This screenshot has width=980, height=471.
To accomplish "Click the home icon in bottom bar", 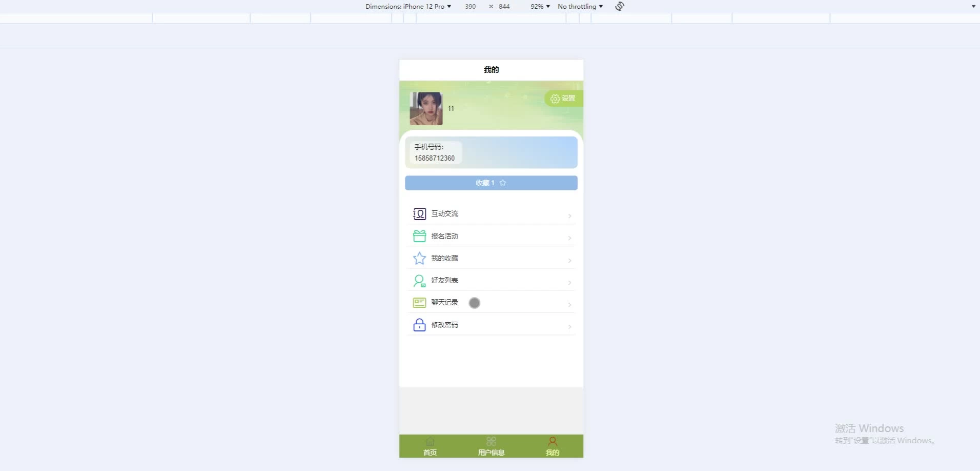I will 430,442.
